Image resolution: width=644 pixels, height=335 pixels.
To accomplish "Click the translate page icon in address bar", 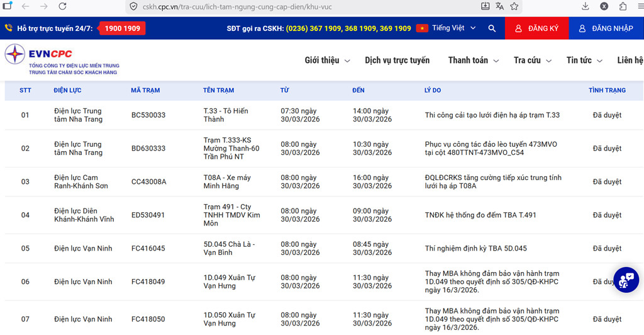I will pyautogui.click(x=500, y=7).
